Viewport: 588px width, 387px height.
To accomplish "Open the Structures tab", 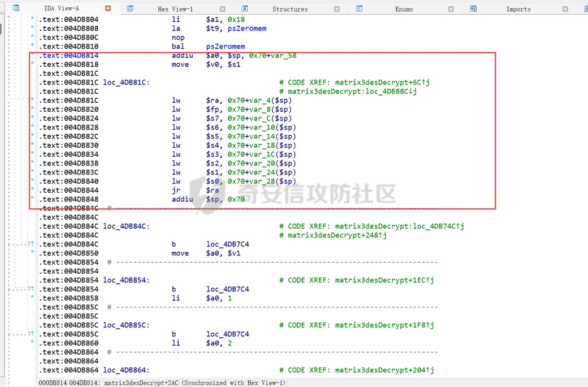I will coord(290,9).
